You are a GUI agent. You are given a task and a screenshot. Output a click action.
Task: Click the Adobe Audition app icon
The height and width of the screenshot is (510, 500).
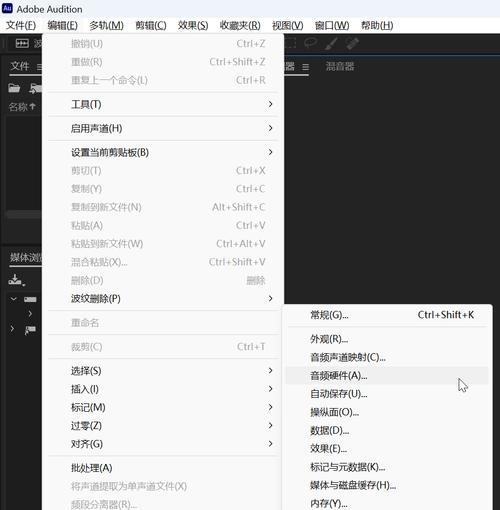7,8
